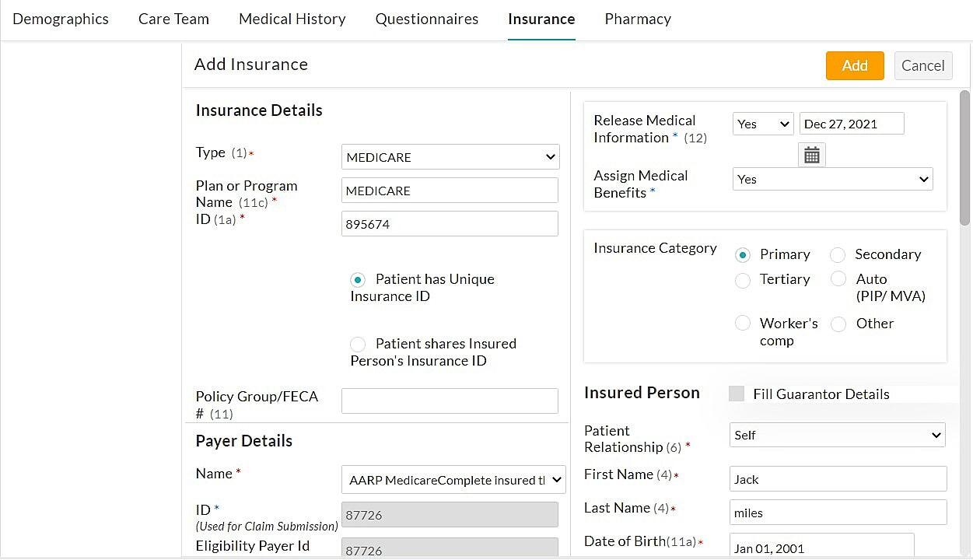Select Worker's comp insurance category
The height and width of the screenshot is (560, 973).
click(x=743, y=323)
